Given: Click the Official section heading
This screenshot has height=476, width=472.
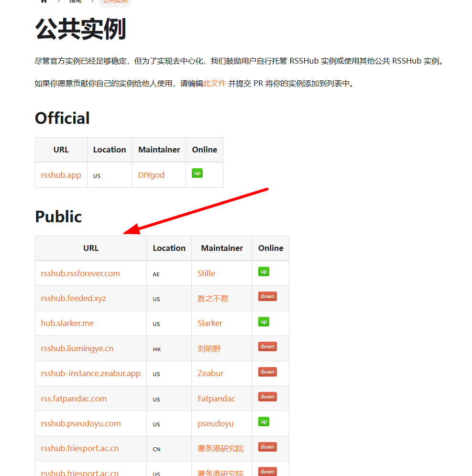Looking at the screenshot, I should (x=62, y=118).
